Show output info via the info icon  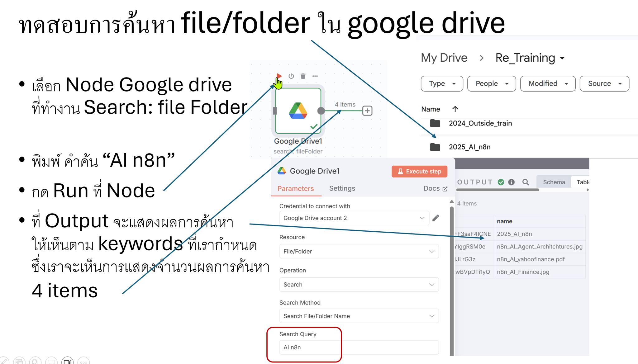[512, 182]
